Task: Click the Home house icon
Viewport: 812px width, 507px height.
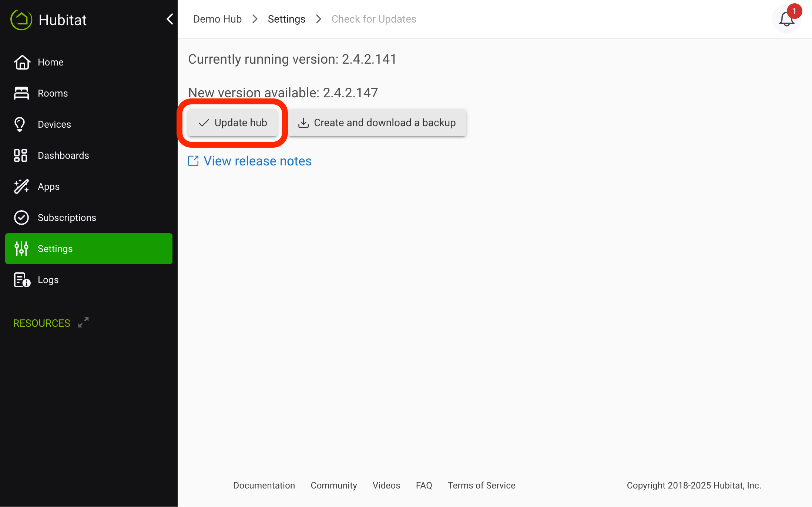Action: [x=22, y=62]
